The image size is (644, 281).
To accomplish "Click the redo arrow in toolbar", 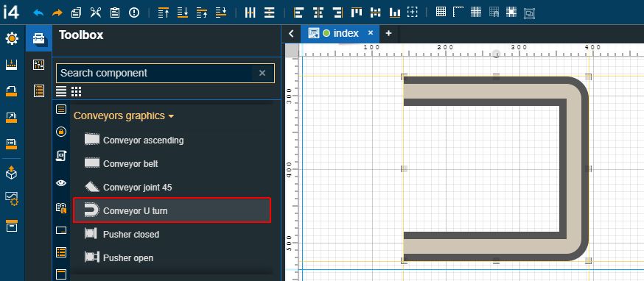I will [57, 13].
